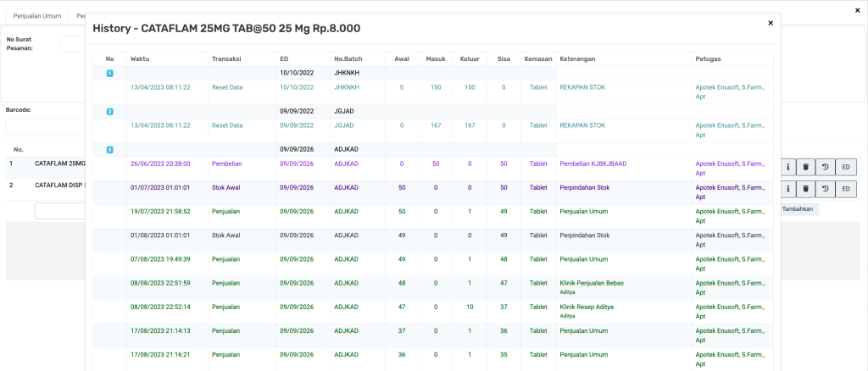
Task: Click the Barcode input field
Action: [x=47, y=126]
